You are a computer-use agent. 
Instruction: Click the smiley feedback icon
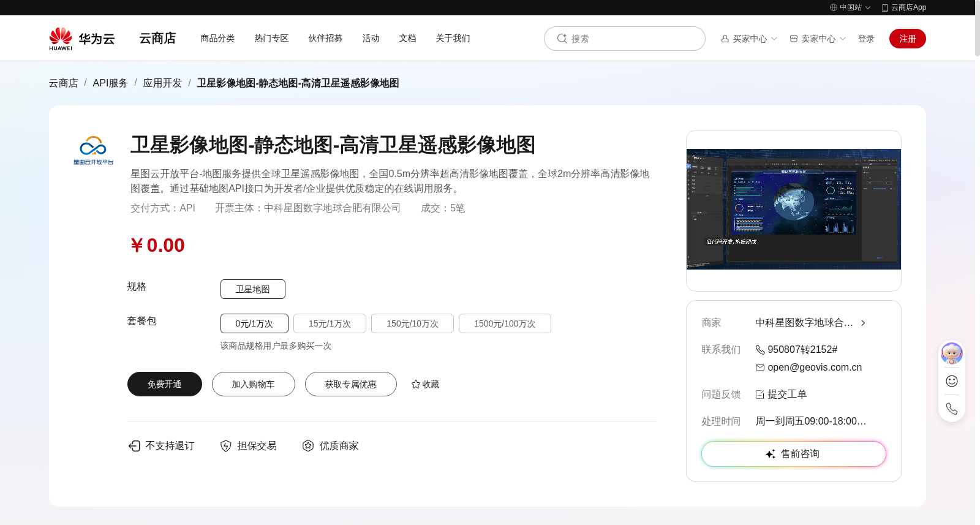(952, 381)
